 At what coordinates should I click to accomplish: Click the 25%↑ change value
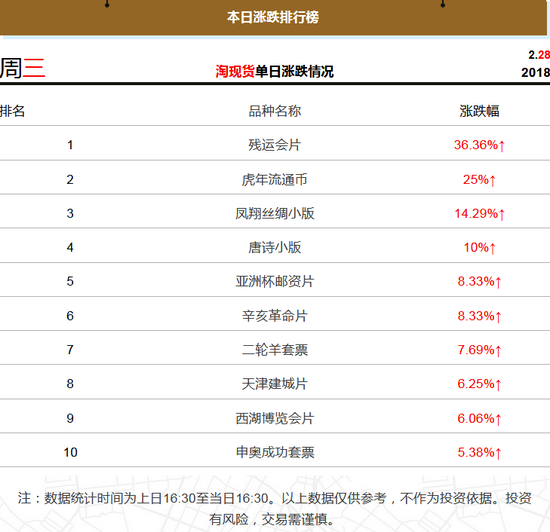[x=479, y=180]
